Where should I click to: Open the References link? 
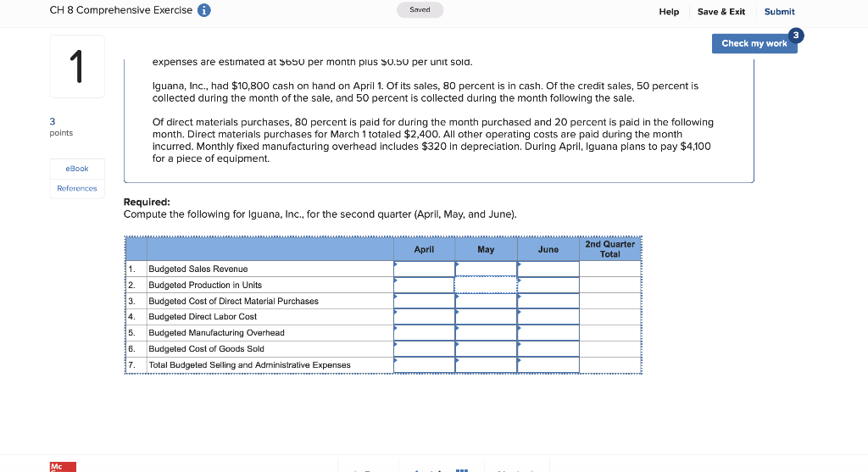pos(77,189)
